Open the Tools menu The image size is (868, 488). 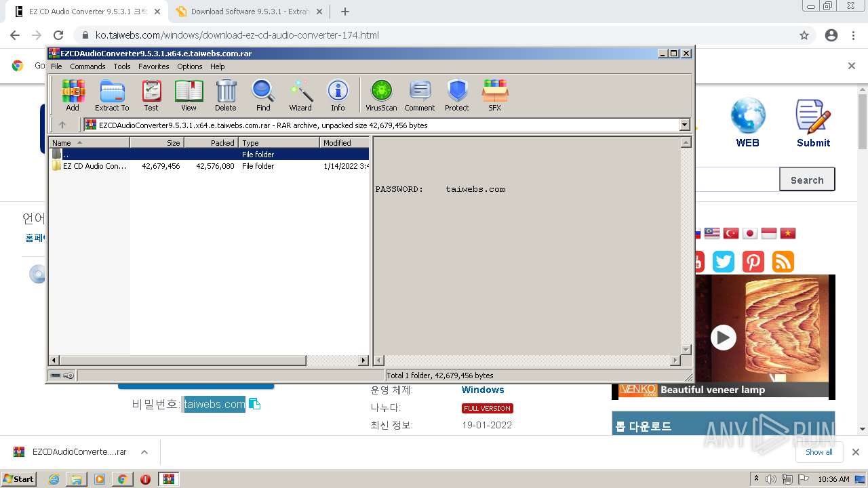122,66
